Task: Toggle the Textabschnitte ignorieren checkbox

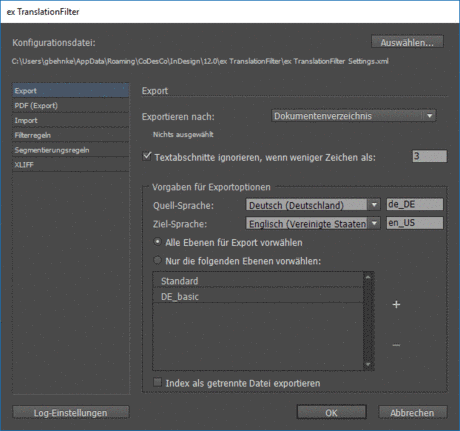Action: [147, 156]
